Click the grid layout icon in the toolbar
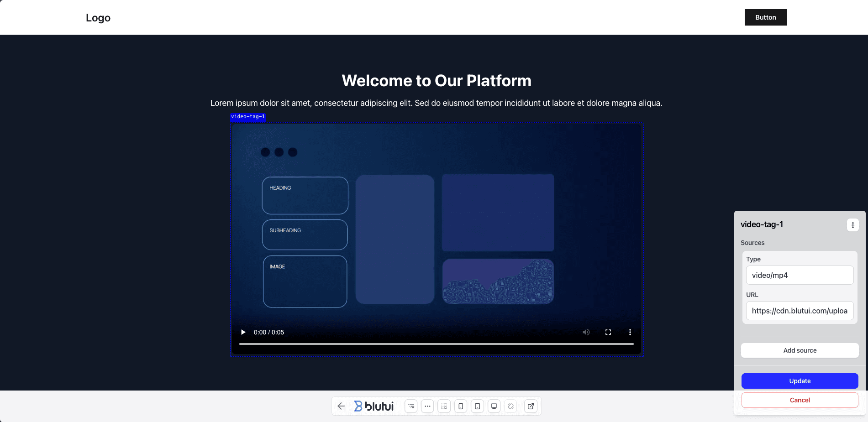 tap(444, 406)
